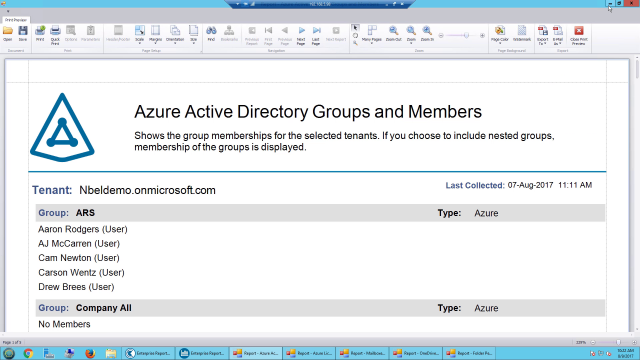This screenshot has height=360, width=640.
Task: Switch to Report - OneDrive... taskbar window
Action: pyautogui.click(x=416, y=353)
